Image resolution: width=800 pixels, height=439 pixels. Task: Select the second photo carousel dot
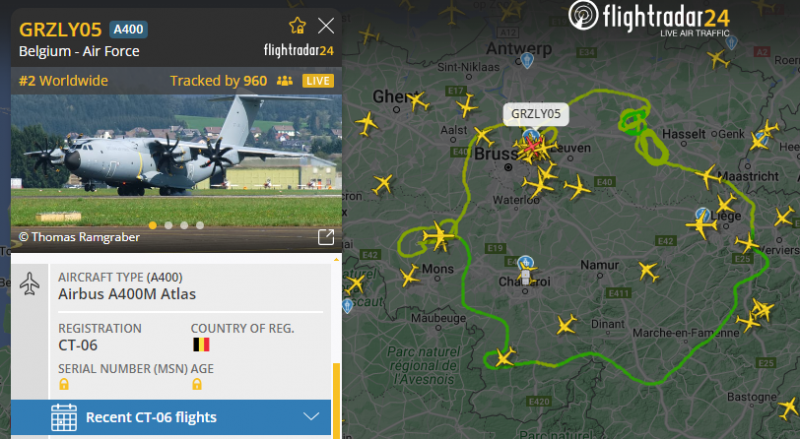click(x=168, y=225)
